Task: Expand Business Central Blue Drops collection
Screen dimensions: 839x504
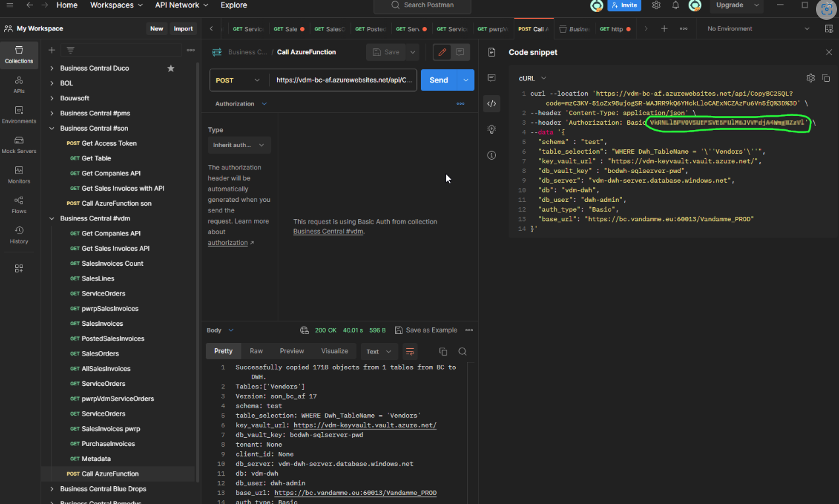Action: [x=51, y=489]
